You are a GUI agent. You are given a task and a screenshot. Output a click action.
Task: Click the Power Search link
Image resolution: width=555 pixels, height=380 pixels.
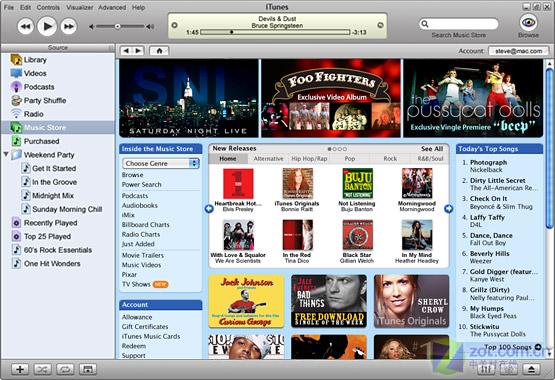tap(142, 185)
